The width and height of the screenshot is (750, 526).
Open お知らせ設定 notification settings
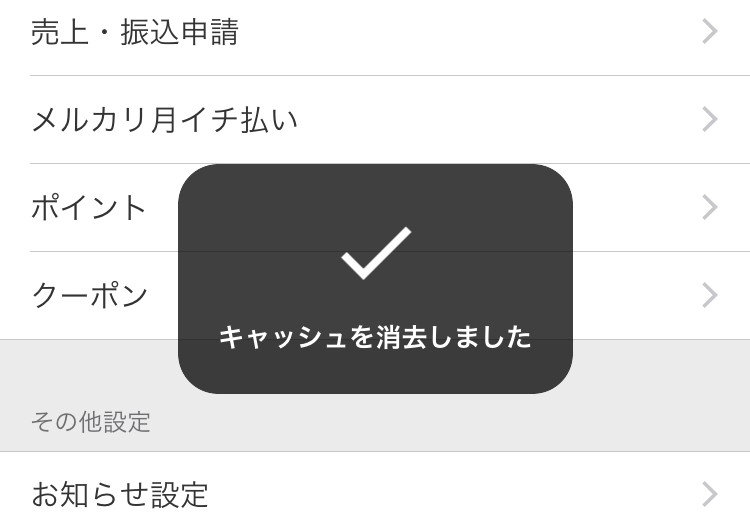click(x=120, y=494)
